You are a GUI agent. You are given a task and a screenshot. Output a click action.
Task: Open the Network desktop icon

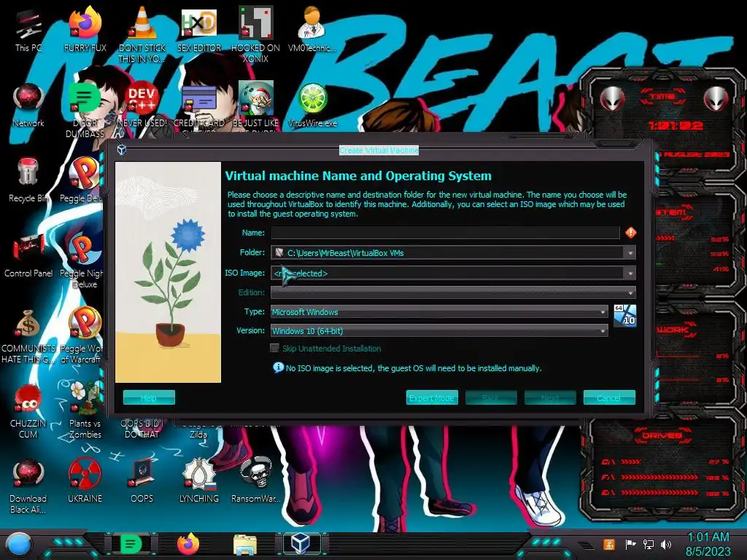[x=28, y=106]
